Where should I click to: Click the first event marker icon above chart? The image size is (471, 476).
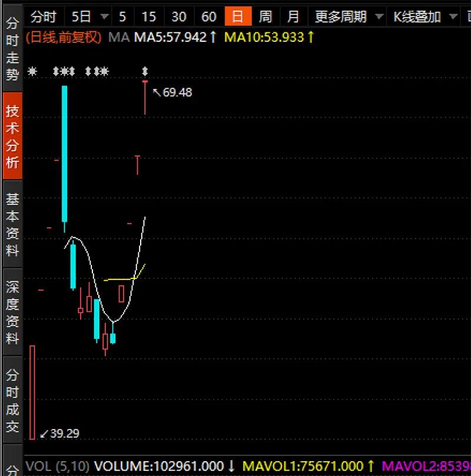33,71
